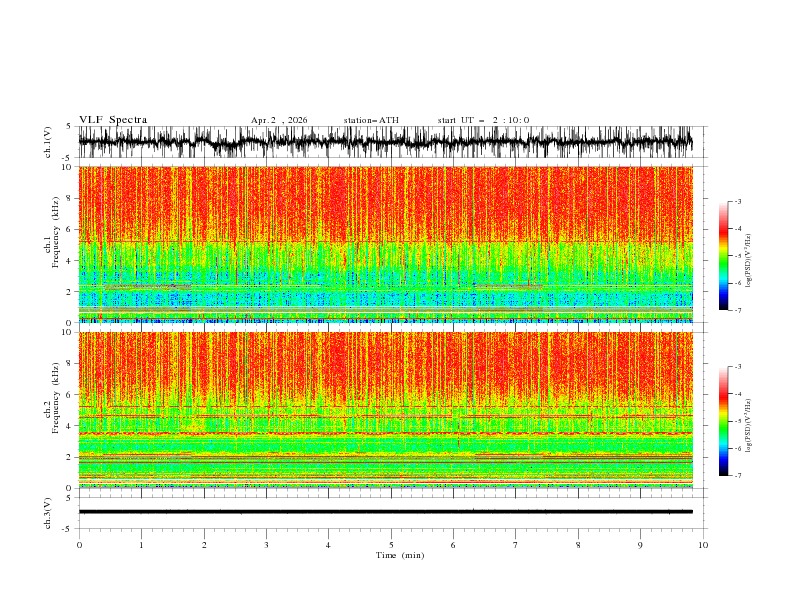Image resolution: width=792 pixels, height=612 pixels.
Task: Click the final time axis tick label "10"
Action: [703, 545]
